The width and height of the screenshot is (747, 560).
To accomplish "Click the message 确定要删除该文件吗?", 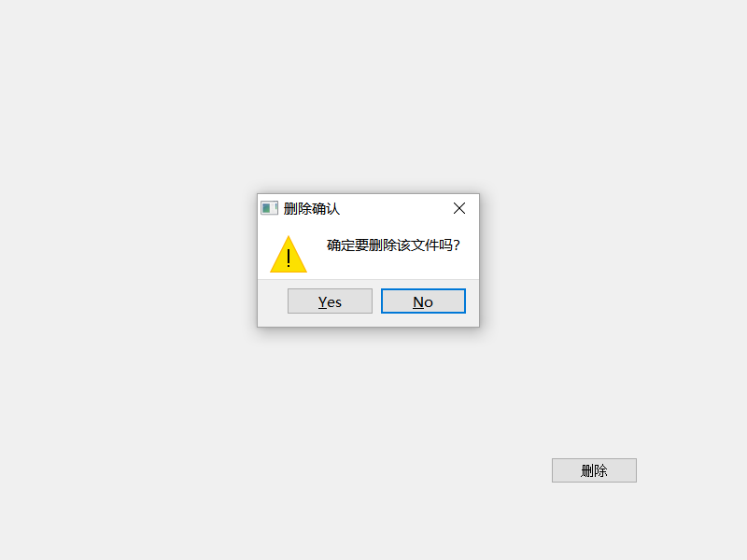I will (393, 245).
